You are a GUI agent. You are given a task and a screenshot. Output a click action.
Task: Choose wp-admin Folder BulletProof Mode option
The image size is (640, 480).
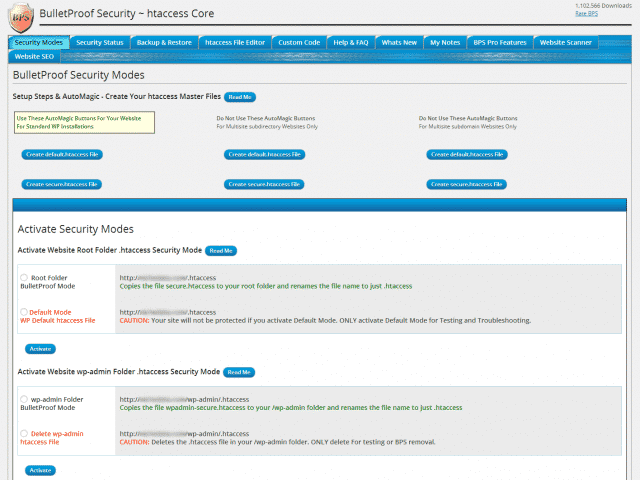24,399
